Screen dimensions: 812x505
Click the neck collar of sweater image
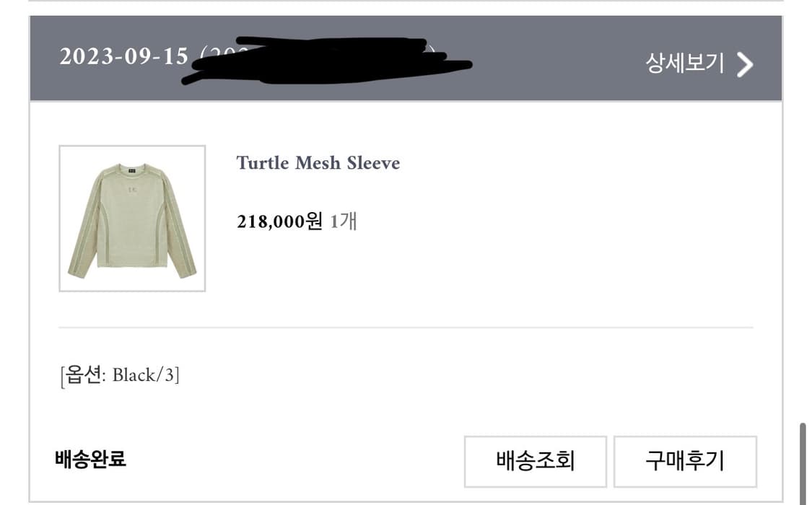coord(132,168)
